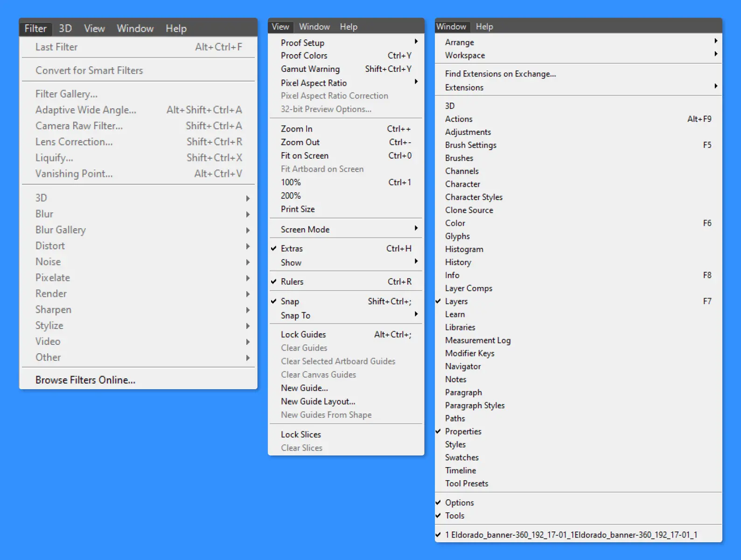The width and height of the screenshot is (741, 560).
Task: Choose Lock Guides
Action: (x=346, y=335)
